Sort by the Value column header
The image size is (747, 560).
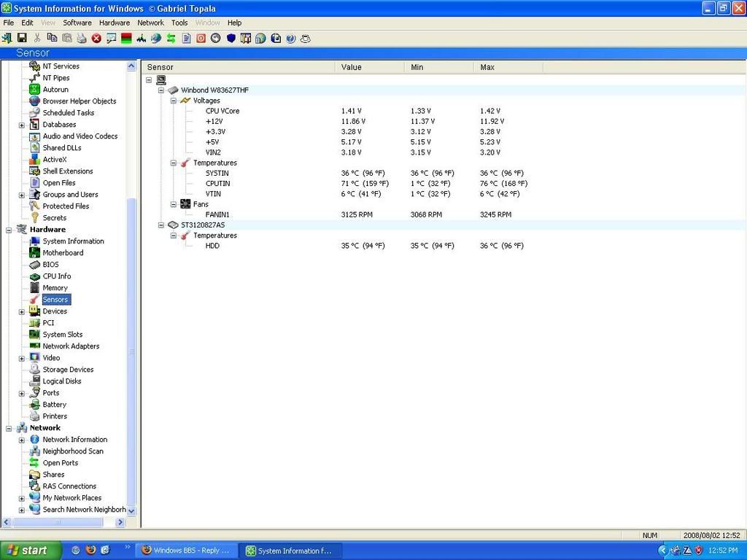[370, 67]
